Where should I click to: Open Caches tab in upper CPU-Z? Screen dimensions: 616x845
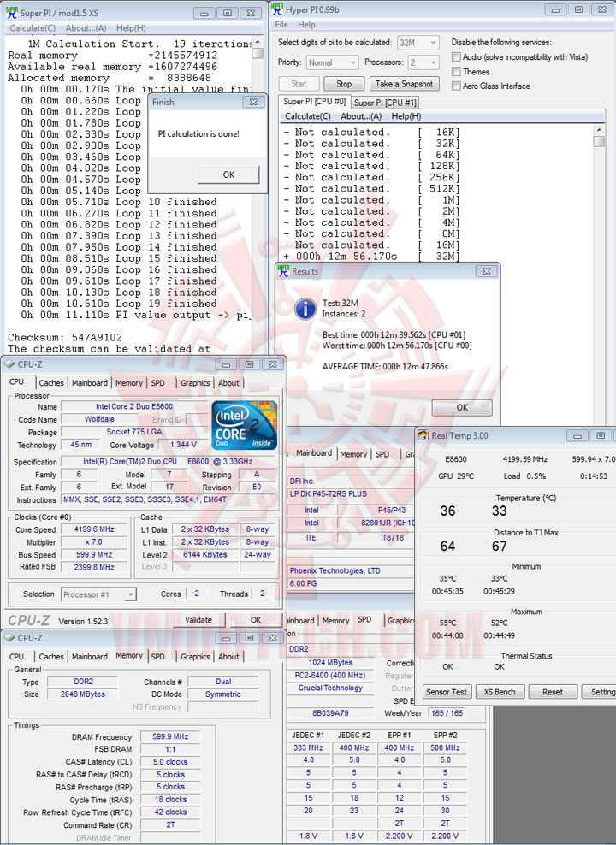(x=51, y=382)
